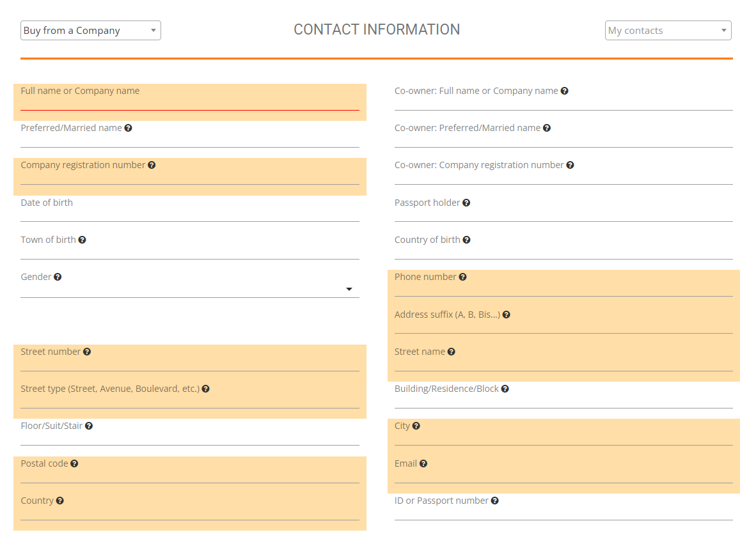
Task: Click the Country input field
Action: [x=189, y=513]
